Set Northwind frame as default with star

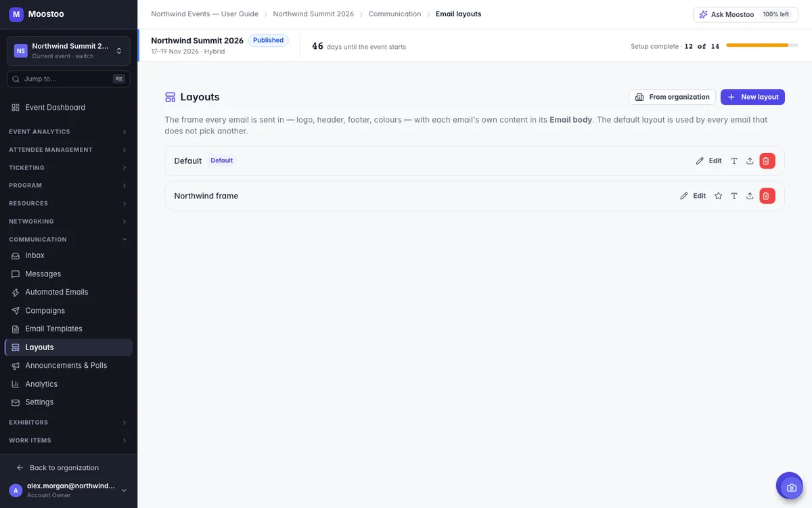[719, 196]
